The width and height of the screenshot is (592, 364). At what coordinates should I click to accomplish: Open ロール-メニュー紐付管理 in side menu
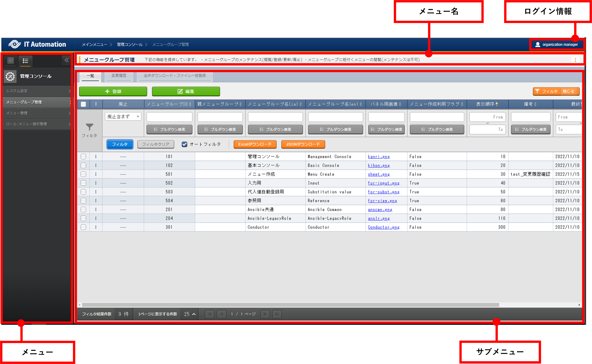(37, 124)
